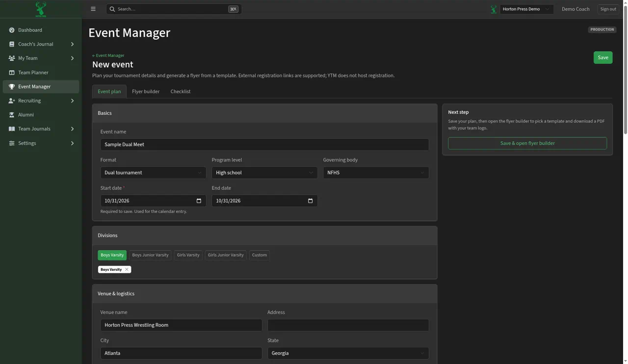The height and width of the screenshot is (364, 628).
Task: Click the Team Journals open-book icon
Action: click(12, 129)
